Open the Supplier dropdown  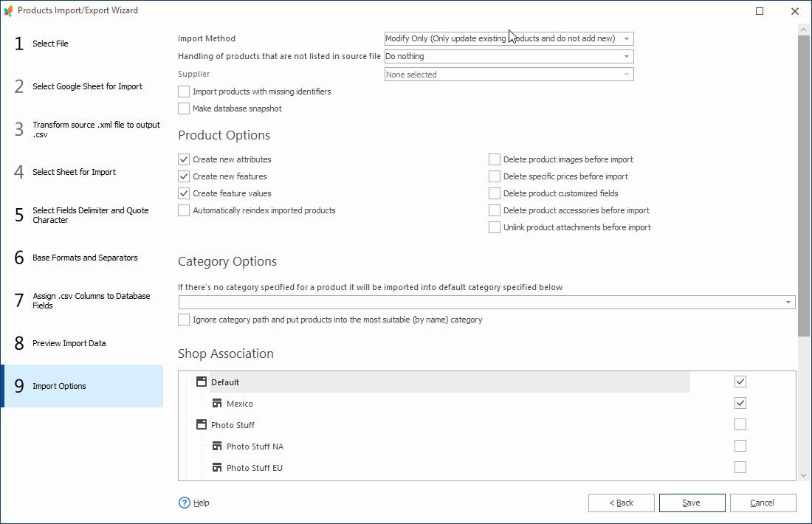tap(509, 75)
